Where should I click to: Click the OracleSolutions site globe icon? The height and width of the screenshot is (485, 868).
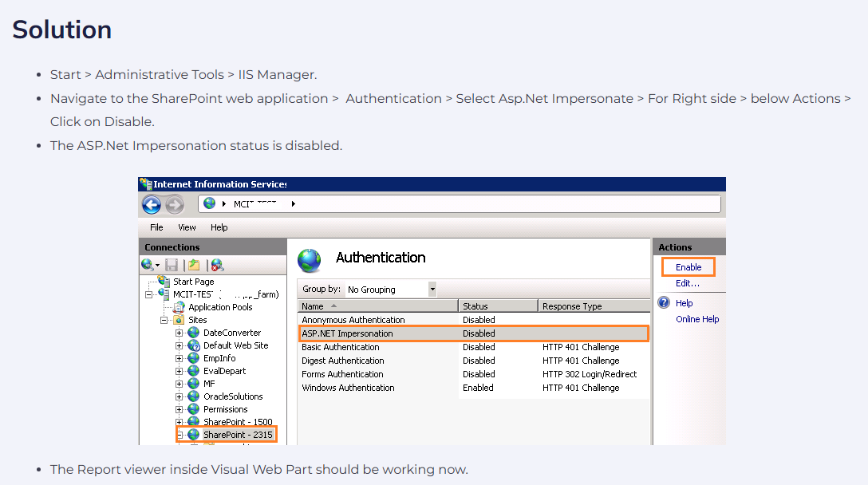(x=193, y=396)
